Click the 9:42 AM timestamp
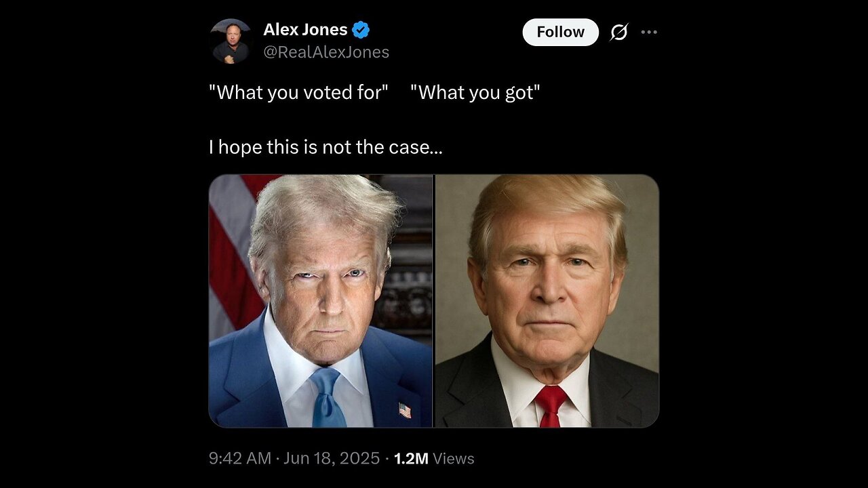The height and width of the screenshot is (488, 868). pyautogui.click(x=240, y=458)
